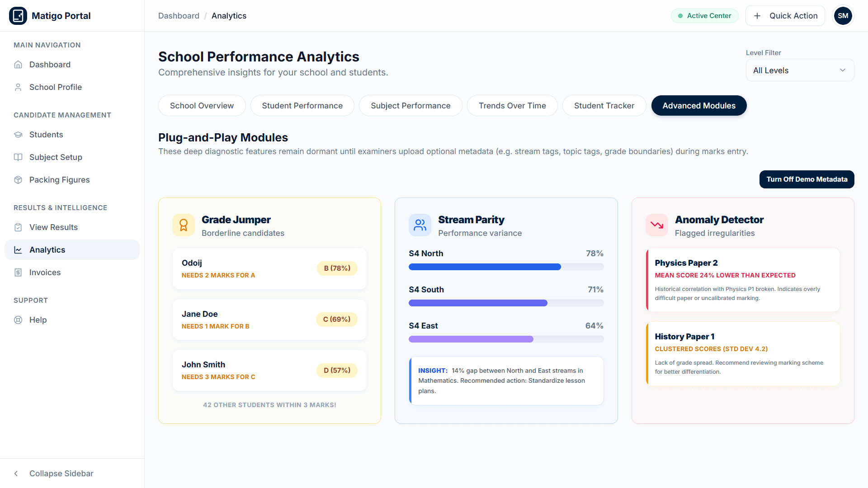This screenshot has height=488, width=868.
Task: Click the View Results clipboard icon
Action: (18, 227)
